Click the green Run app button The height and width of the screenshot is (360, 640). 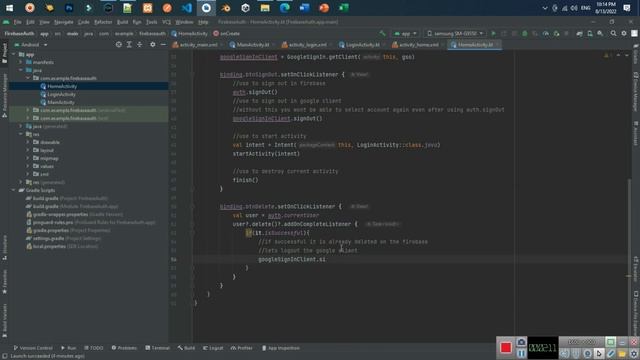[493, 33]
